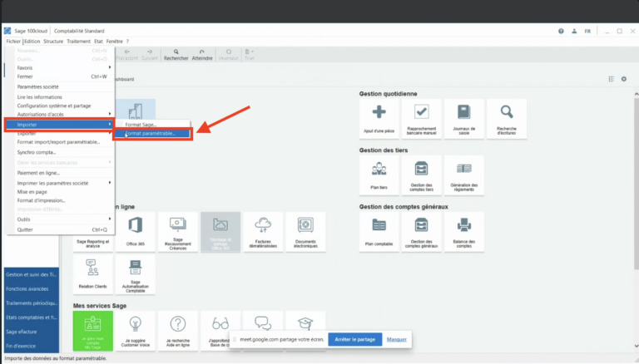639x364 pixels.
Task: Click the dashboard vertical scrollbar
Action: pos(637,183)
